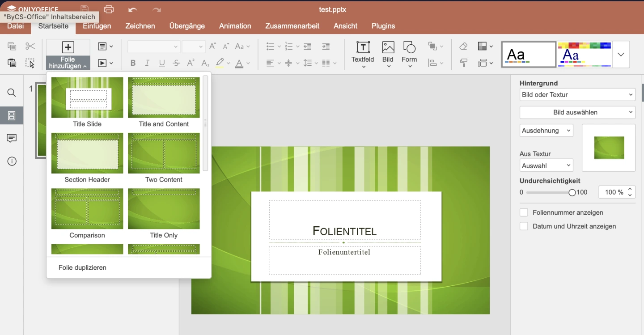This screenshot has height=335, width=644.
Task: Click the Print icon in title bar
Action: [109, 9]
